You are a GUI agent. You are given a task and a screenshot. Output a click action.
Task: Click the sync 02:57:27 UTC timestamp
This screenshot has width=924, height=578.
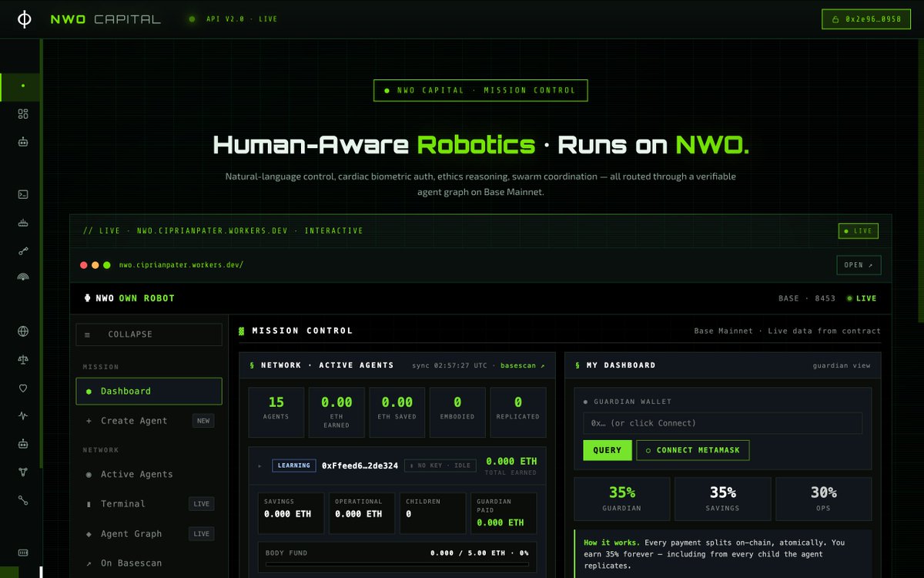tap(450, 365)
